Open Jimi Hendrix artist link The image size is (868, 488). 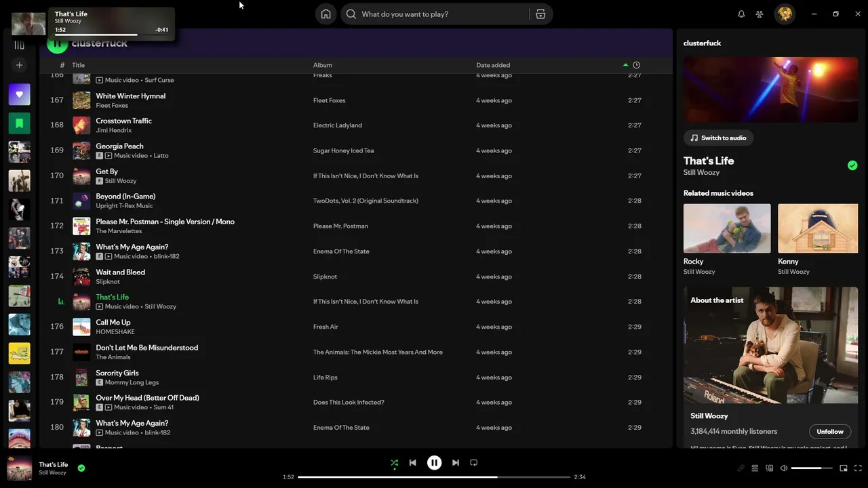click(113, 130)
